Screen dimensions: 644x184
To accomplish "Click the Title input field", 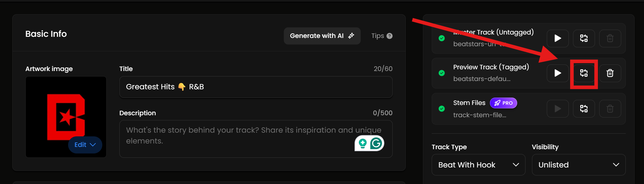I will (256, 87).
